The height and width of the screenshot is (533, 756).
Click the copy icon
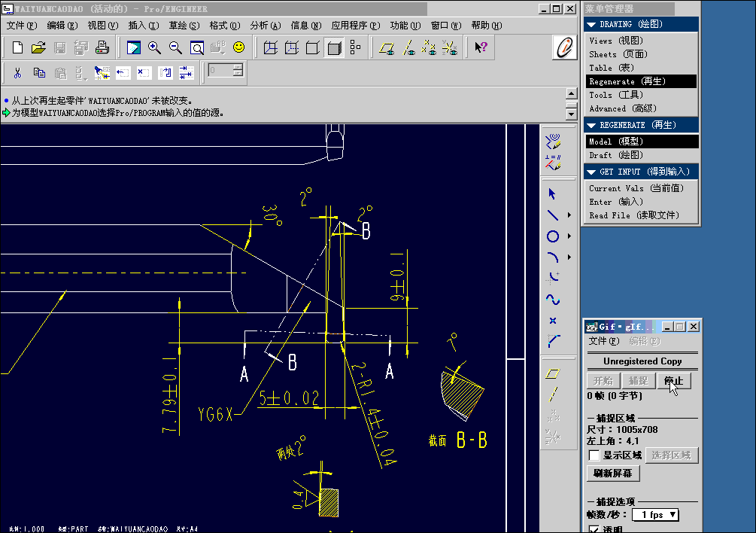[39, 73]
